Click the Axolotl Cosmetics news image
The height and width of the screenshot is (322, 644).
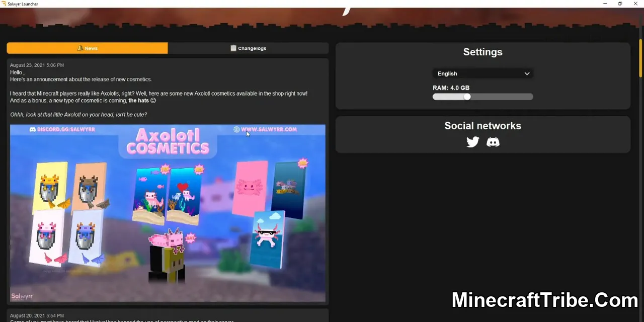[x=168, y=213]
